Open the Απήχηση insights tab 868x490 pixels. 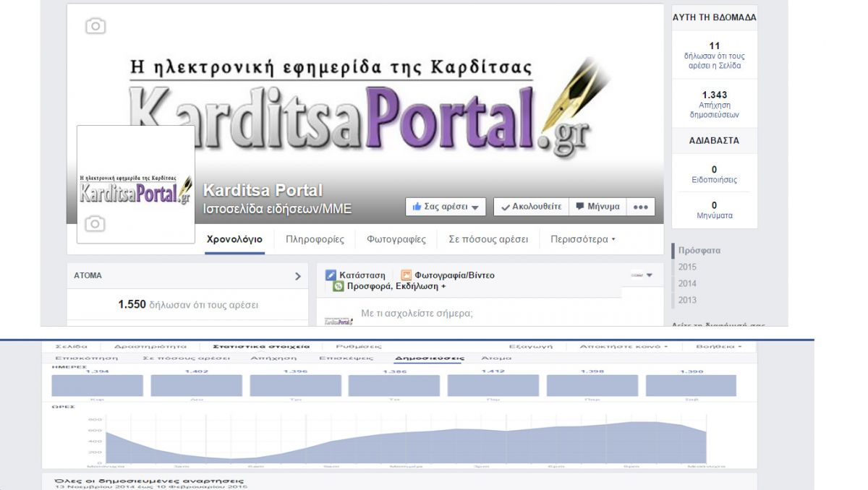coord(273,358)
